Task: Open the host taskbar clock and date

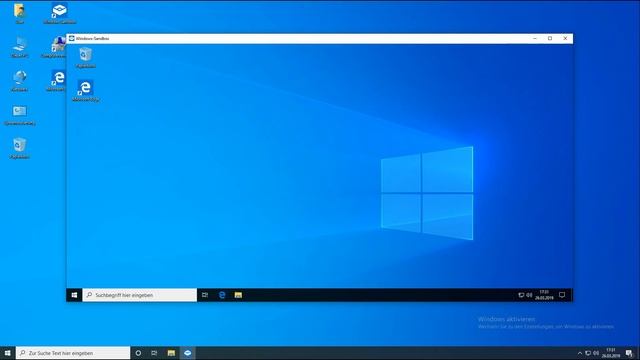Action: point(611,353)
